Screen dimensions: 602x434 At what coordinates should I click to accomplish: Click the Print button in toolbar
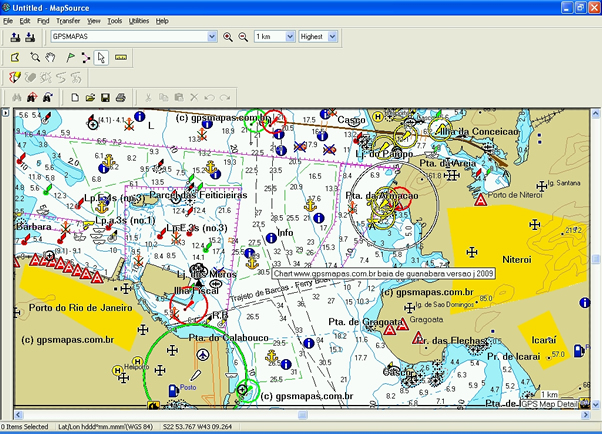(120, 97)
